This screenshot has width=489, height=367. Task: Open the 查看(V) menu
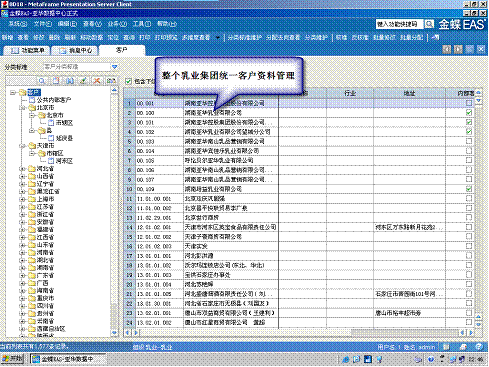[92, 24]
